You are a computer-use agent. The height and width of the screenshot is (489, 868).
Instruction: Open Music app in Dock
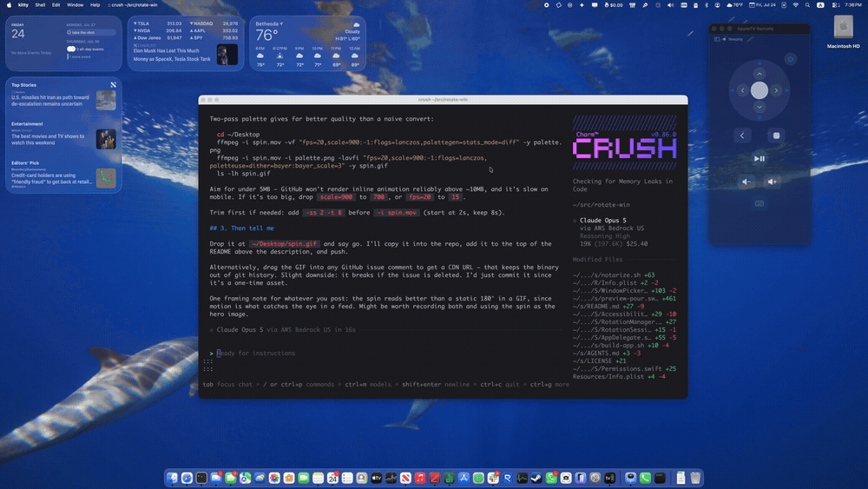[x=419, y=478]
